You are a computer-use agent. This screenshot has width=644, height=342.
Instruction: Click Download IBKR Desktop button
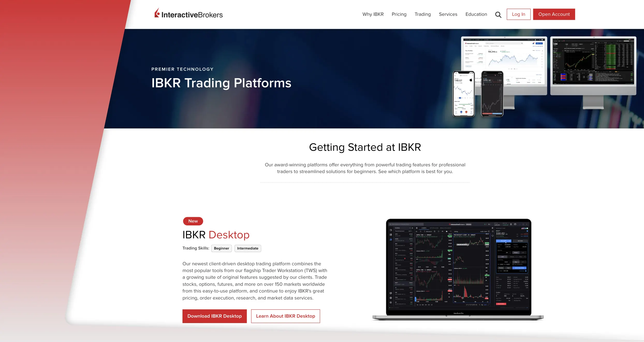pos(214,316)
